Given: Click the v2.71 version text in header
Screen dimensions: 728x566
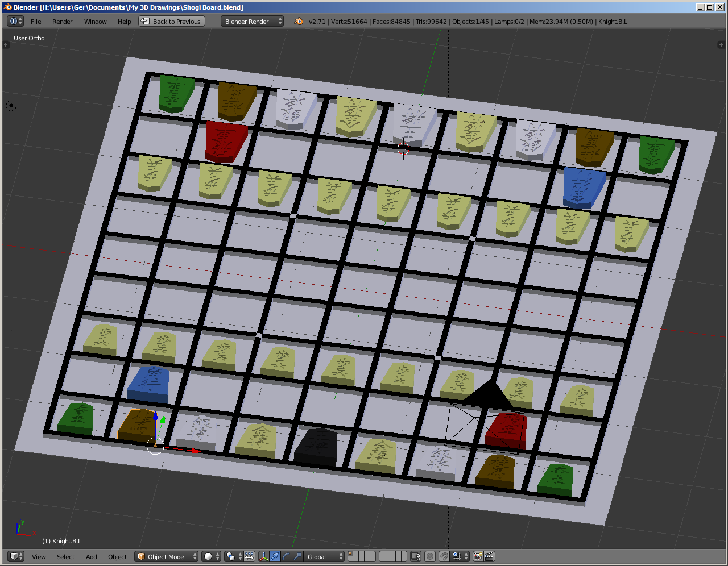Looking at the screenshot, I should 317,22.
